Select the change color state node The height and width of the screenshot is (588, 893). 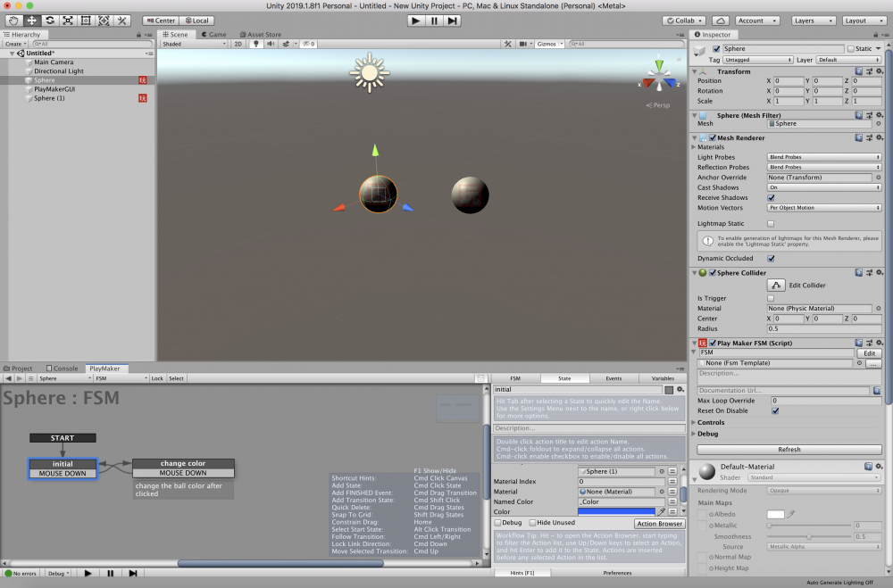pyautogui.click(x=183, y=468)
